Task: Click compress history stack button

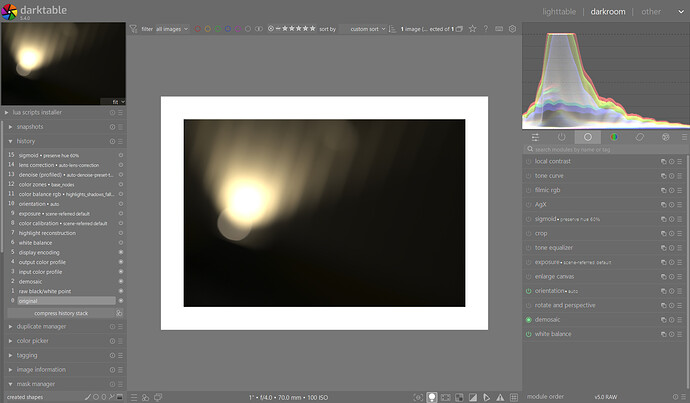Action: coord(60,313)
